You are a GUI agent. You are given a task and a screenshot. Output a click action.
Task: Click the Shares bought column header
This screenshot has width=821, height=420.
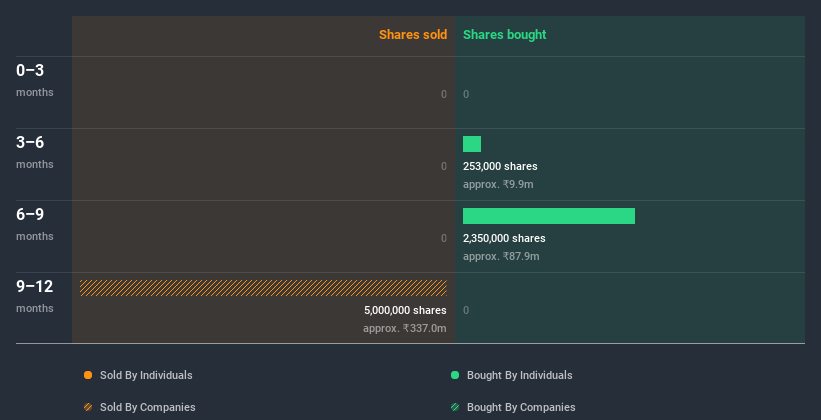505,35
